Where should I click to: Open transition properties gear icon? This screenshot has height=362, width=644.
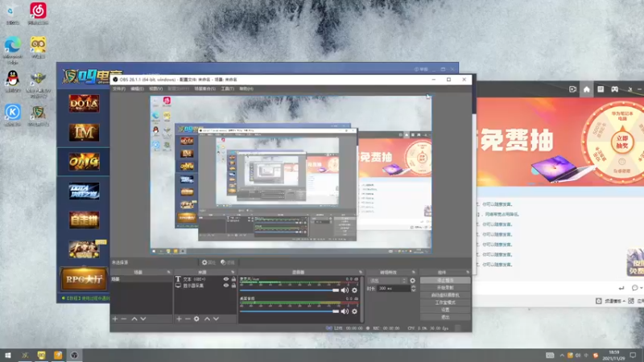tap(412, 281)
